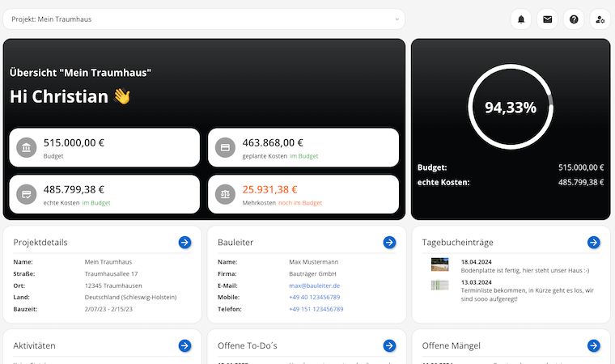Image resolution: width=615 pixels, height=364 pixels.
Task: Click the help question mark icon
Action: coord(574,19)
